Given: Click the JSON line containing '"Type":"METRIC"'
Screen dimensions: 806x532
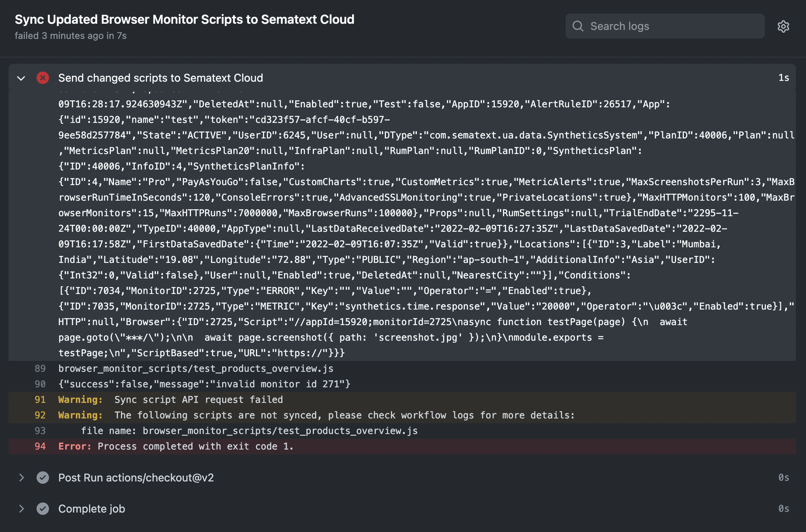Looking at the screenshot, I should (x=426, y=306).
